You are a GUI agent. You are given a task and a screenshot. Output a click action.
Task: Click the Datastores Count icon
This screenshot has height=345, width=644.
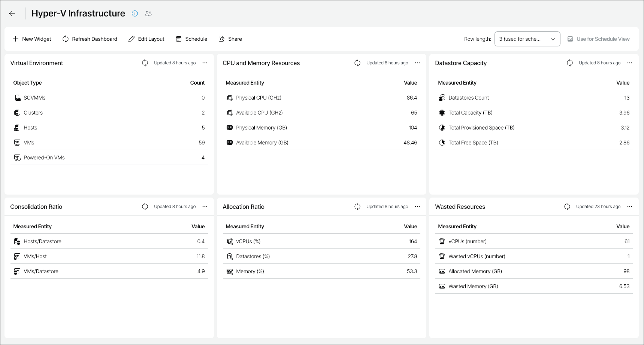pos(442,98)
